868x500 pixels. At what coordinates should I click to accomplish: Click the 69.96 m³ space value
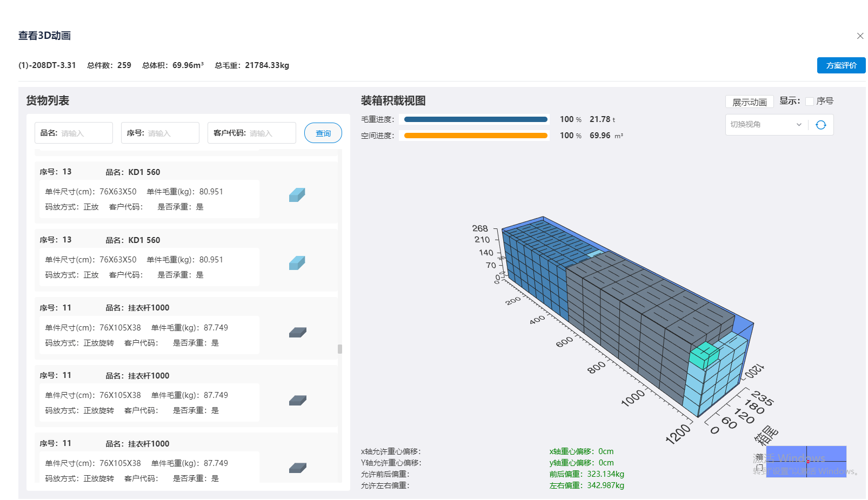click(x=606, y=136)
